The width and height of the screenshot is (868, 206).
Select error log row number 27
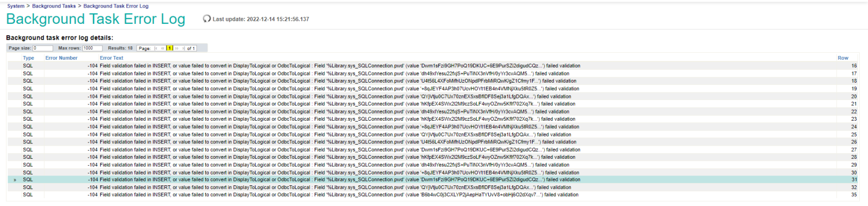(x=433, y=149)
